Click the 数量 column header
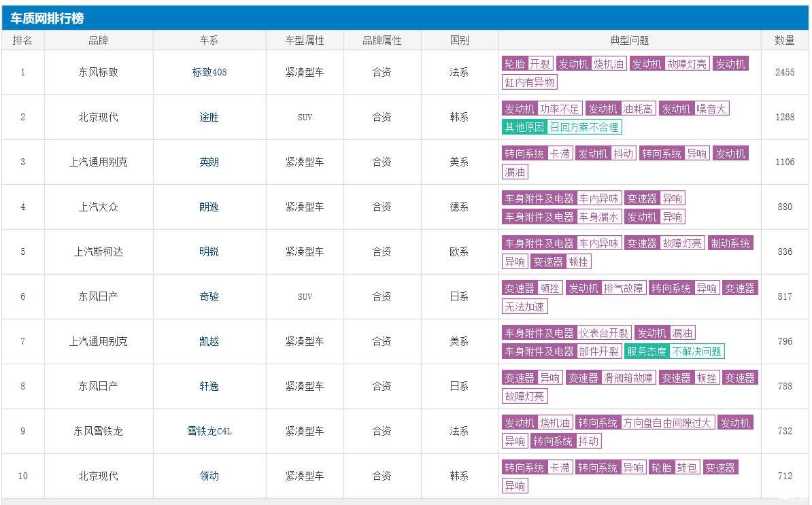Screen dimensions: 812x505 785,40
